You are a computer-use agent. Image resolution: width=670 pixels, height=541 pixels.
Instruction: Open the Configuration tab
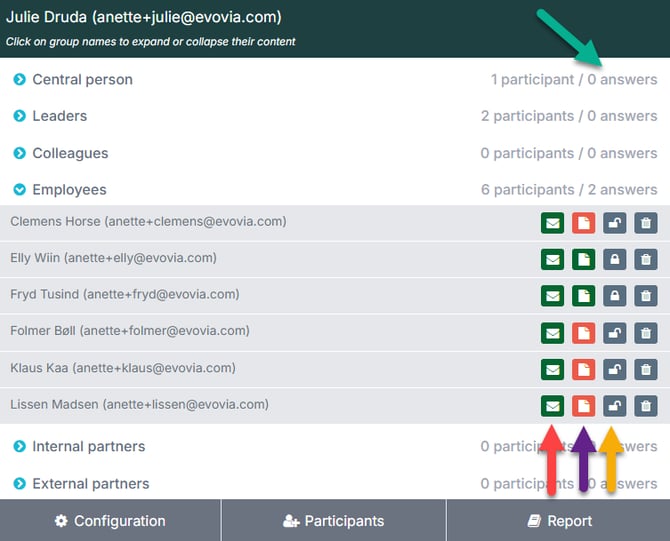click(110, 520)
